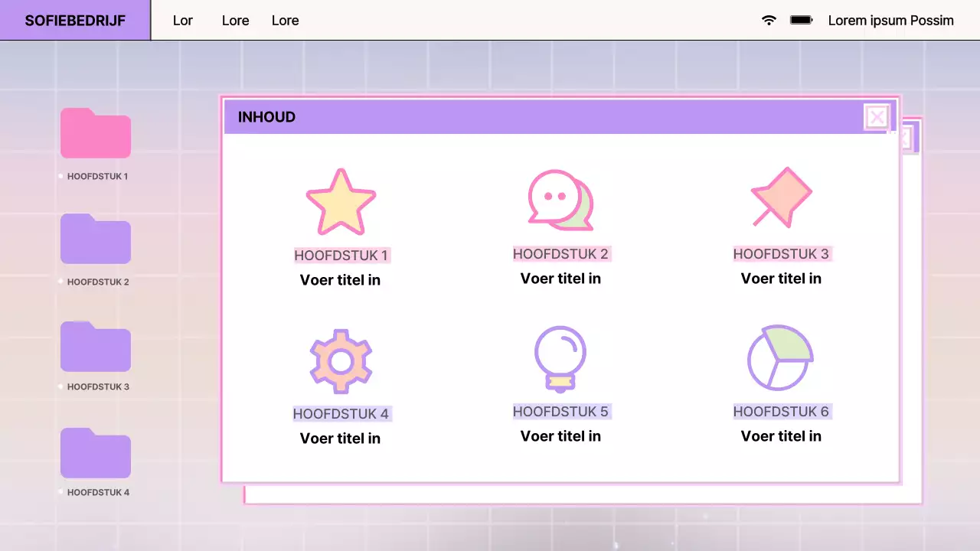Image resolution: width=980 pixels, height=551 pixels.
Task: Open the chat bubble icon above Hoofdstuk 2
Action: 560,199
